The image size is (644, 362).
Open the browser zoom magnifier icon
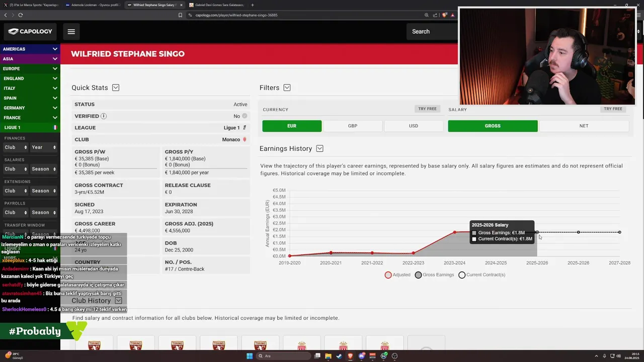[x=427, y=15]
